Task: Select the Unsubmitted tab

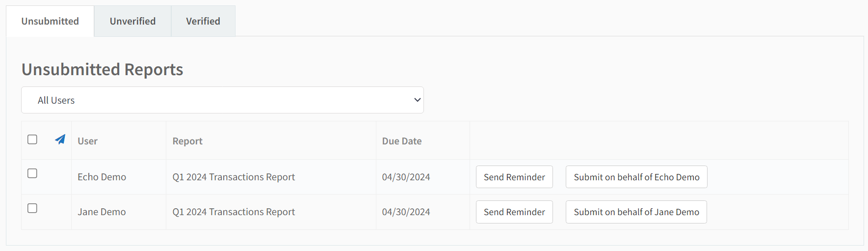Action: (50, 21)
